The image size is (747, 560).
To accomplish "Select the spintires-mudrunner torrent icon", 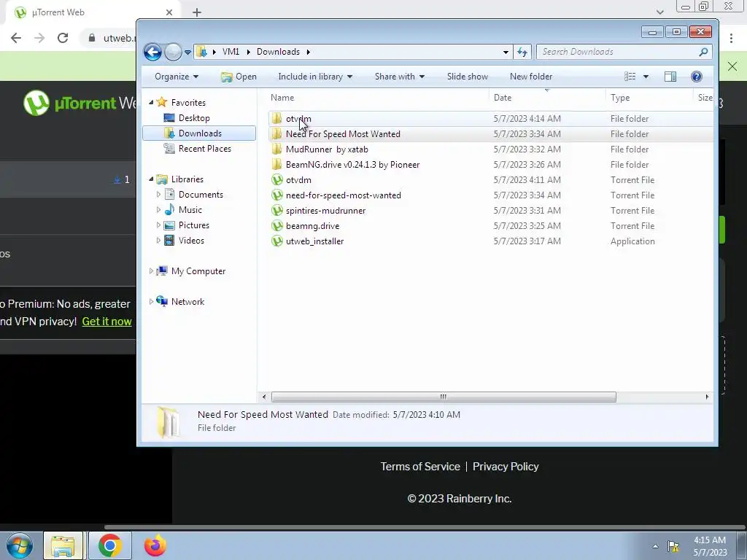I will (x=276, y=210).
